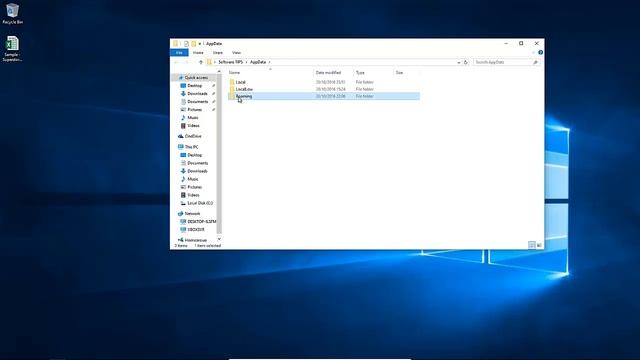Image resolution: width=640 pixels, height=360 pixels.
Task: Select Network in navigation pane
Action: tap(192, 213)
